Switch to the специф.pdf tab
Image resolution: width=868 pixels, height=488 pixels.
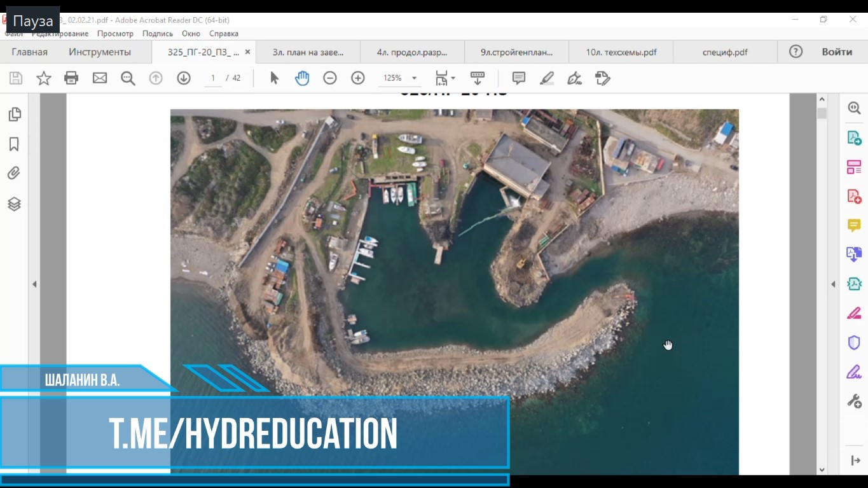click(725, 52)
